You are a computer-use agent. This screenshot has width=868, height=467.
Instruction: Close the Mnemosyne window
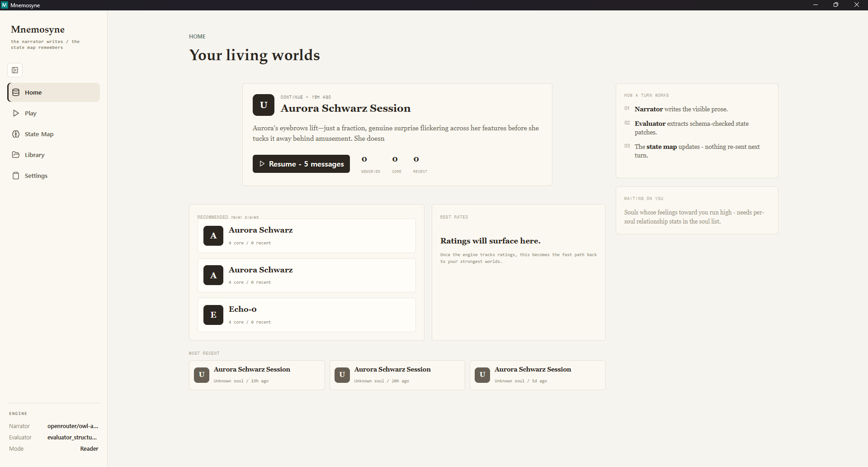pos(857,5)
